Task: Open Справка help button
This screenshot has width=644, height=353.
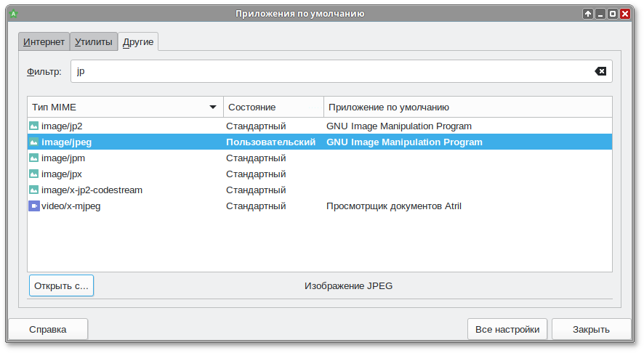Action: click(x=48, y=330)
